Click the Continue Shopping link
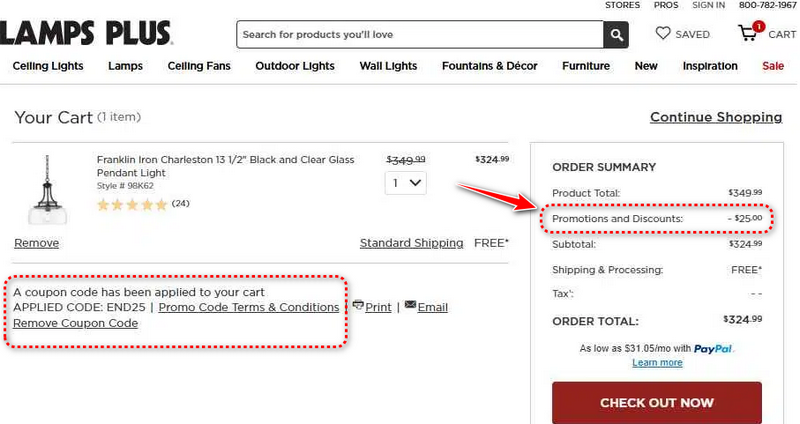The width and height of the screenshot is (800, 424). click(716, 117)
